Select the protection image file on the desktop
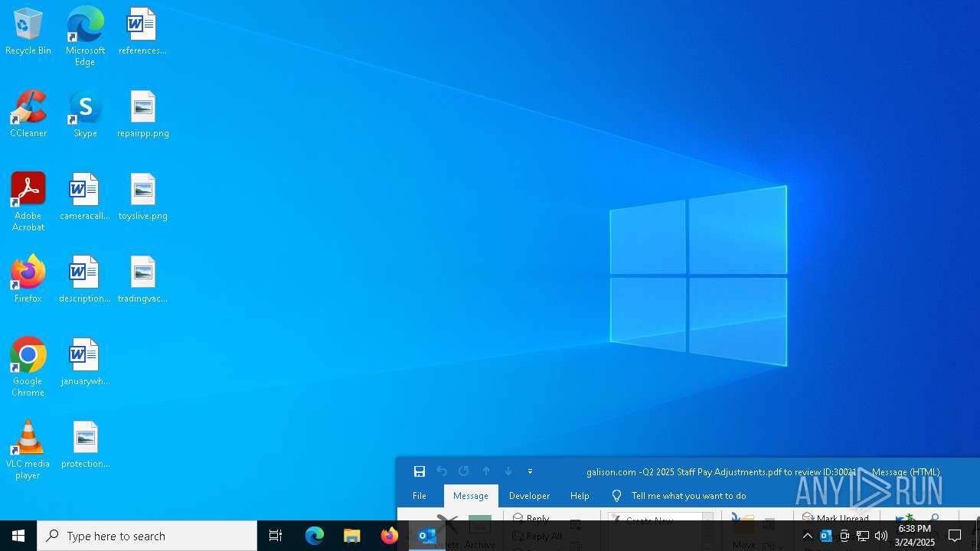 pos(85,445)
